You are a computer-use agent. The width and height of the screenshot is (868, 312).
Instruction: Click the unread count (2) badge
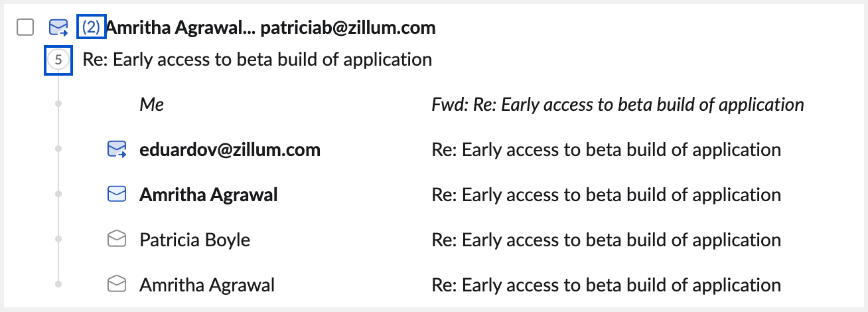pos(92,27)
